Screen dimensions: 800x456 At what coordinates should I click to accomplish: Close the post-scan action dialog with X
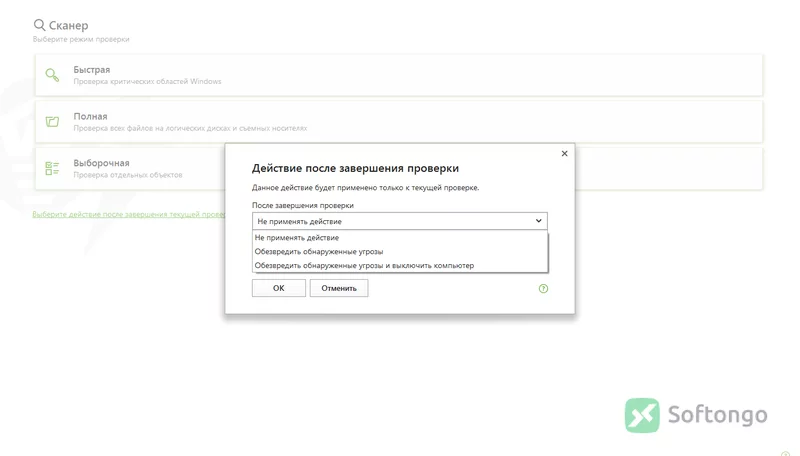[564, 154]
